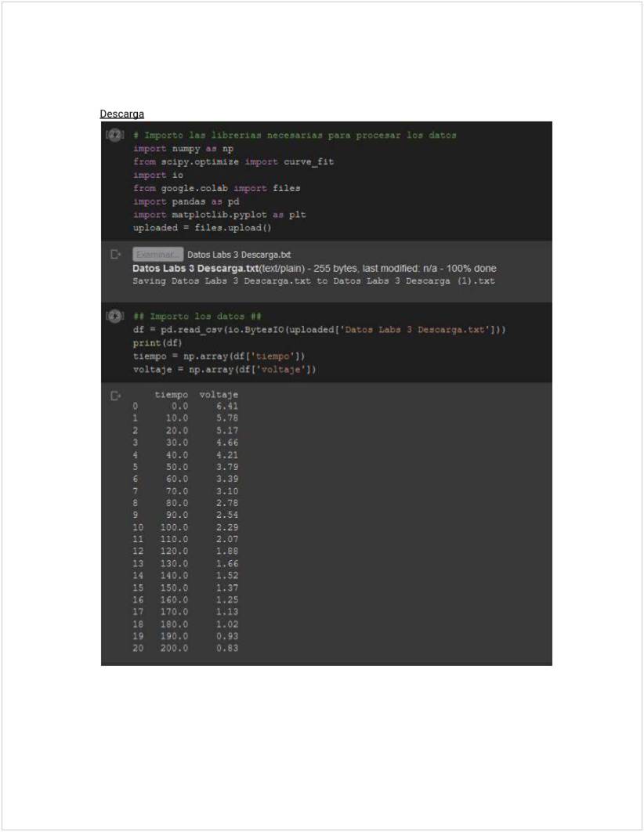Viewport: 644px width, 832px height.
Task: Run the 'Importo los datos' cell
Action: pyautogui.click(x=114, y=316)
